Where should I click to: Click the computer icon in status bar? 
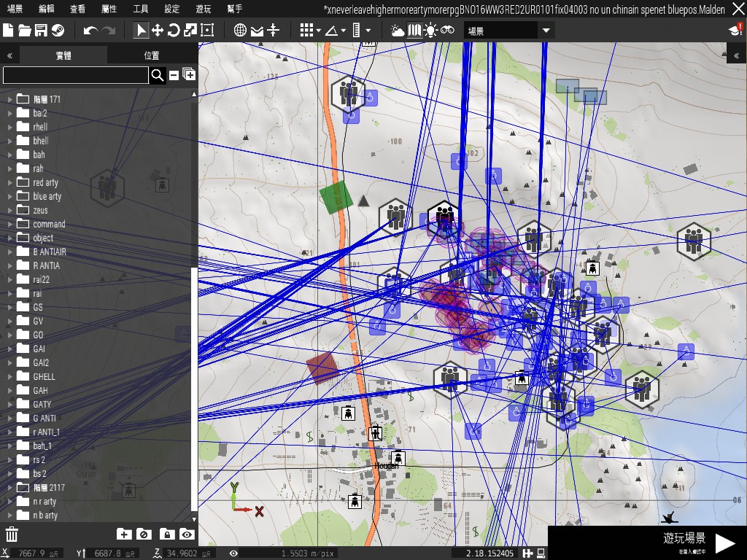[x=541, y=553]
